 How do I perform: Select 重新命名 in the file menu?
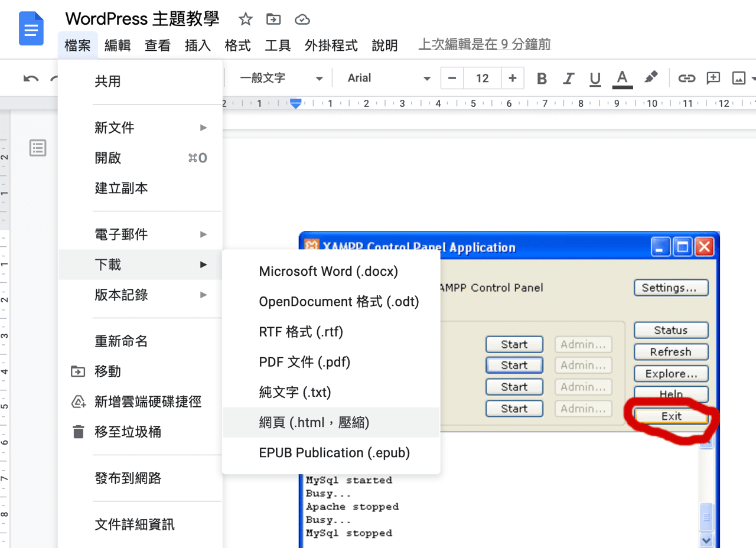(x=140, y=341)
